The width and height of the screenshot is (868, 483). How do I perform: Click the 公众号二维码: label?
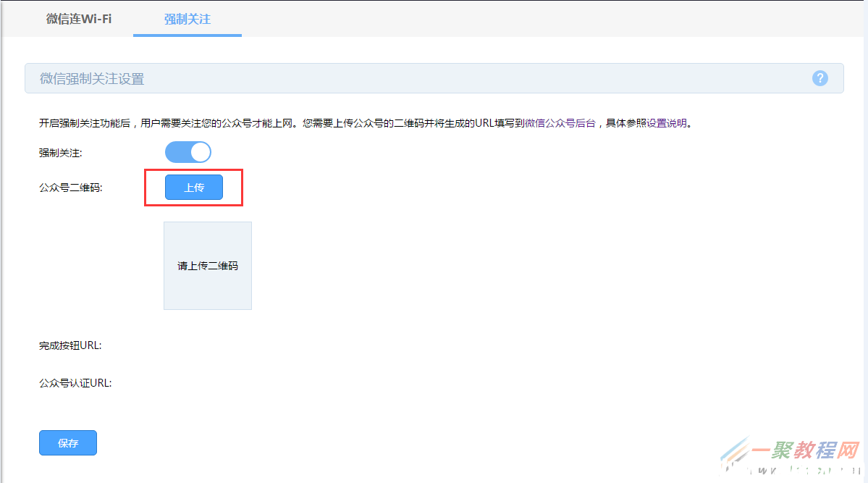[71, 188]
